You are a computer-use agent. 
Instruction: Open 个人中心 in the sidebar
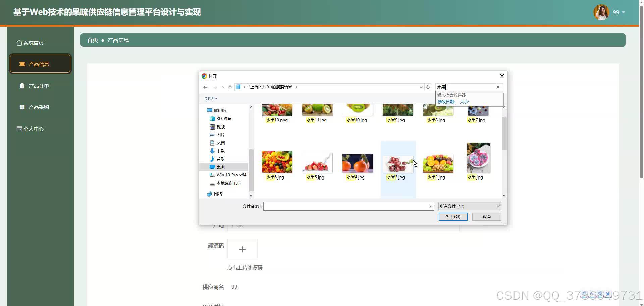[x=33, y=129]
